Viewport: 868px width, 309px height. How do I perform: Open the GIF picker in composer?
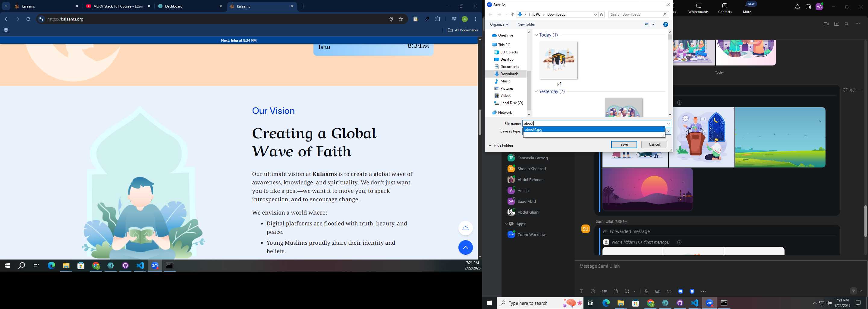click(x=604, y=291)
